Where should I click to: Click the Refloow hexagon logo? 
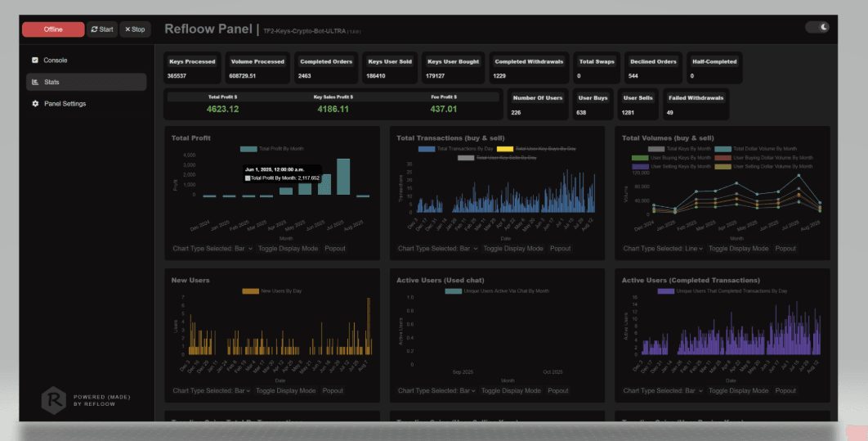pyautogui.click(x=54, y=401)
